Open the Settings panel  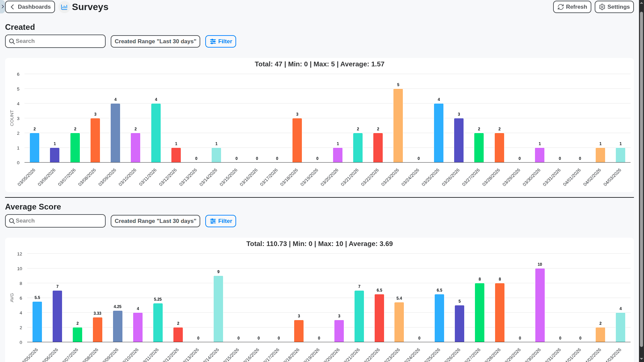click(614, 7)
